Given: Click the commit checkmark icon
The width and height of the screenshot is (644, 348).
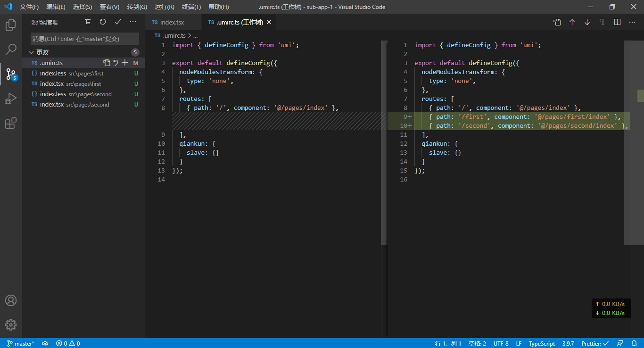Looking at the screenshot, I should [x=118, y=22].
